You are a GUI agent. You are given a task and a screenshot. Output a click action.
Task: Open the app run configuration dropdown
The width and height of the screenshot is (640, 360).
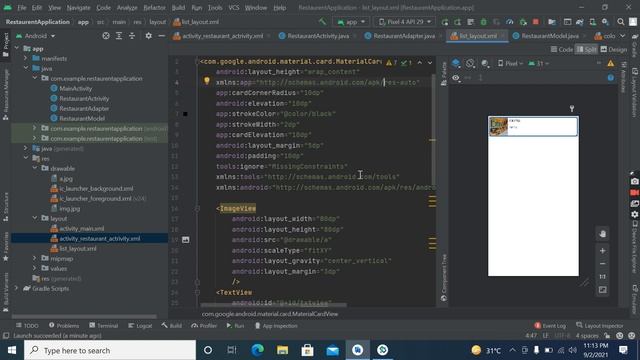pyautogui.click(x=351, y=22)
